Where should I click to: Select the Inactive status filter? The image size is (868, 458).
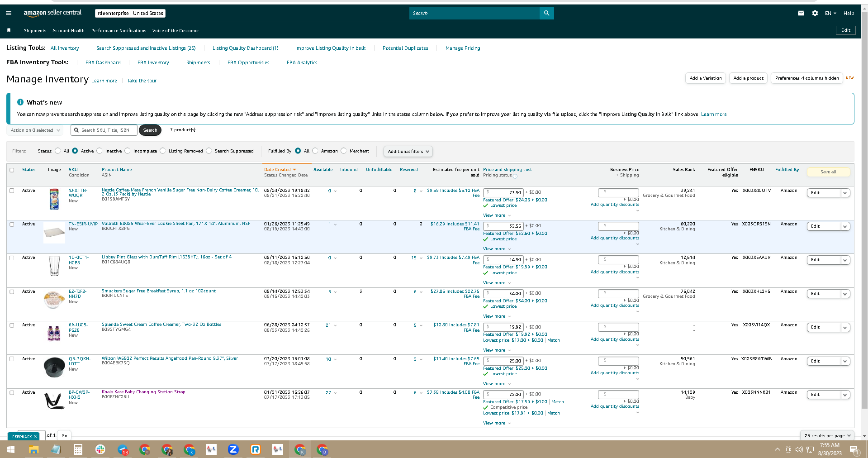pyautogui.click(x=100, y=151)
